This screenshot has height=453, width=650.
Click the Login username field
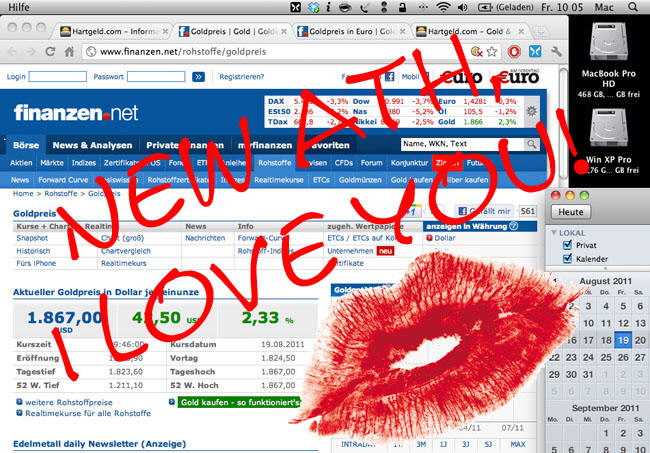coord(58,77)
